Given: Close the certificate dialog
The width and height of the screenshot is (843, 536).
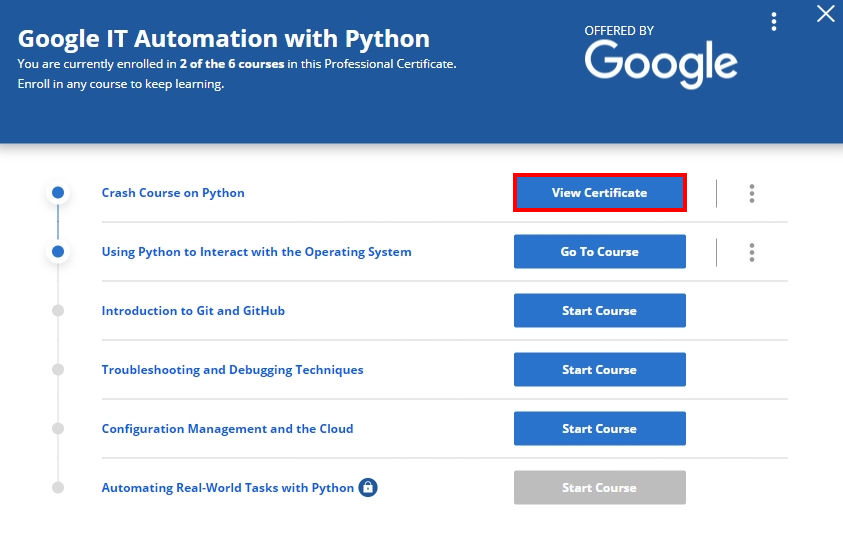Looking at the screenshot, I should 825,13.
